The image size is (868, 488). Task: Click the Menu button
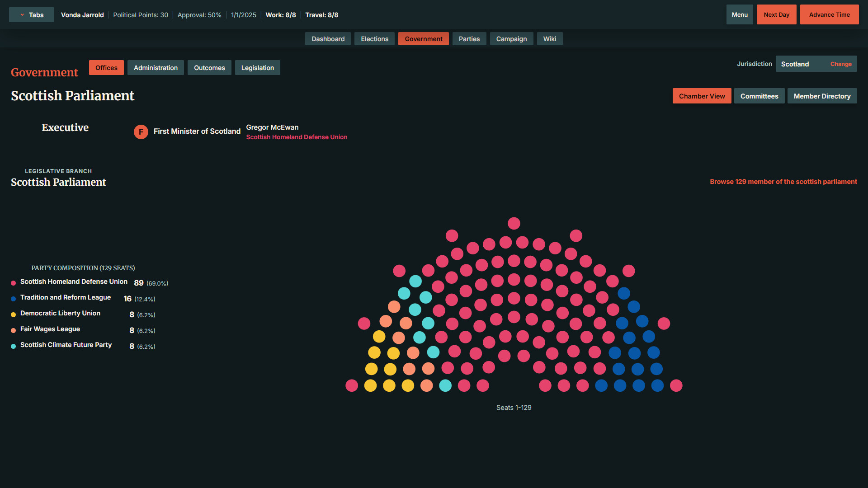point(740,14)
